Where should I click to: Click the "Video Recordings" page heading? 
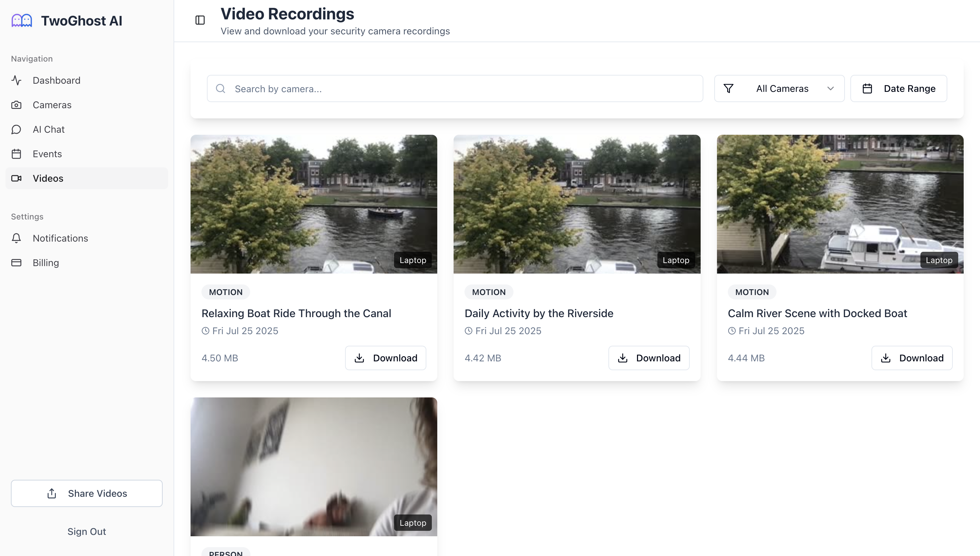coord(288,14)
